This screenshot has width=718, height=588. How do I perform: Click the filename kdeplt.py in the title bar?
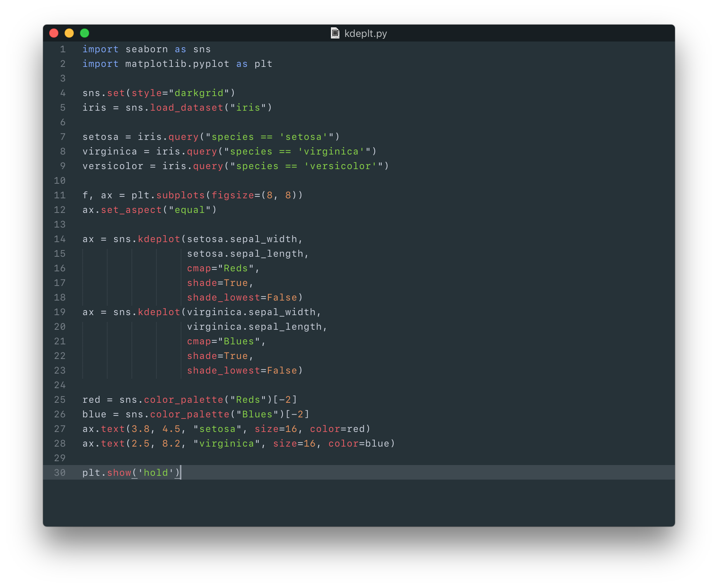point(365,33)
